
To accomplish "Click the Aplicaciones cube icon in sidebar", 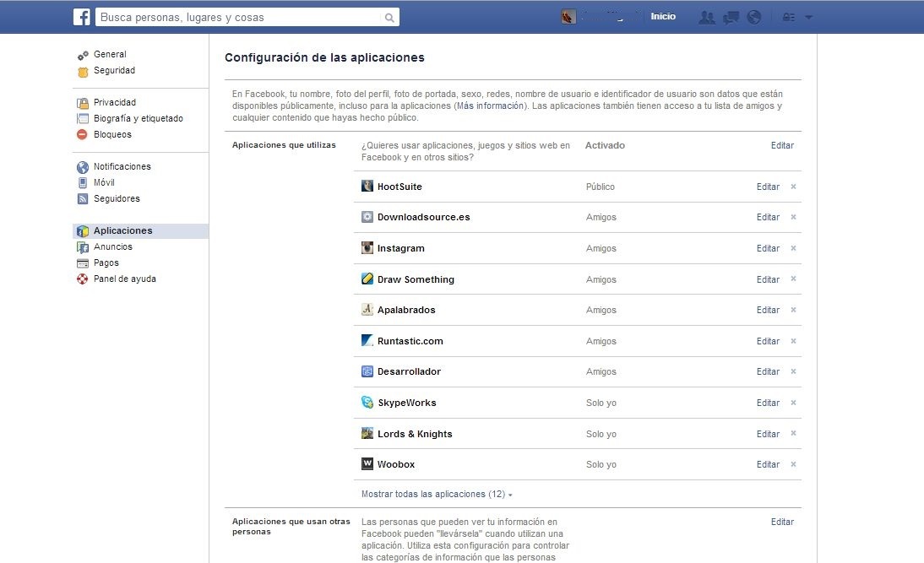I will click(83, 231).
